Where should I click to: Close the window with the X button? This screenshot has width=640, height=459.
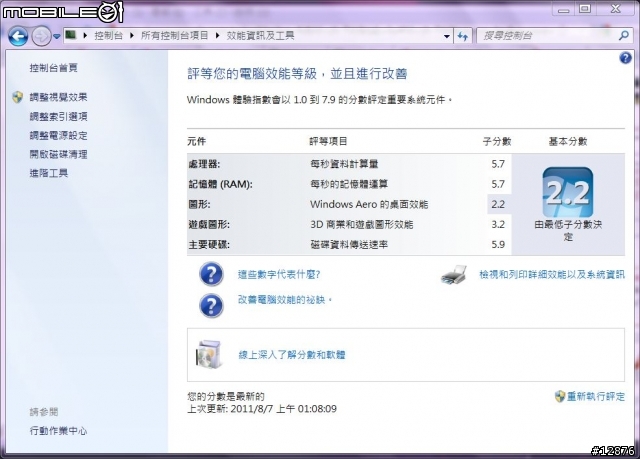pyautogui.click(x=616, y=9)
